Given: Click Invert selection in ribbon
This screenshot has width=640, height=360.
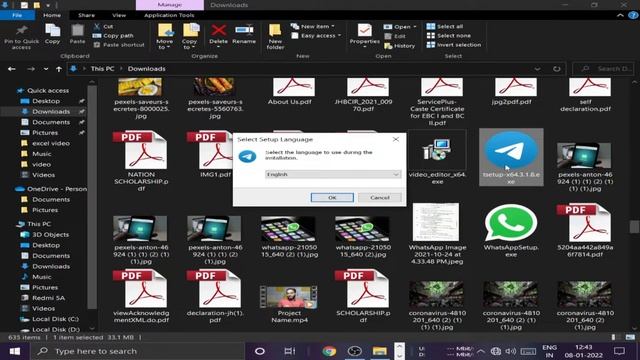Looking at the screenshot, I should (x=454, y=45).
